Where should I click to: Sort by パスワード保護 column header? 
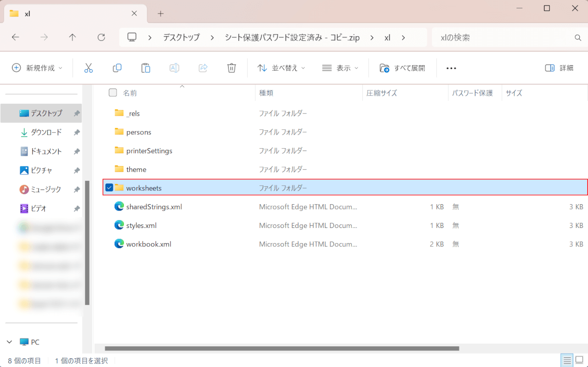click(x=472, y=93)
